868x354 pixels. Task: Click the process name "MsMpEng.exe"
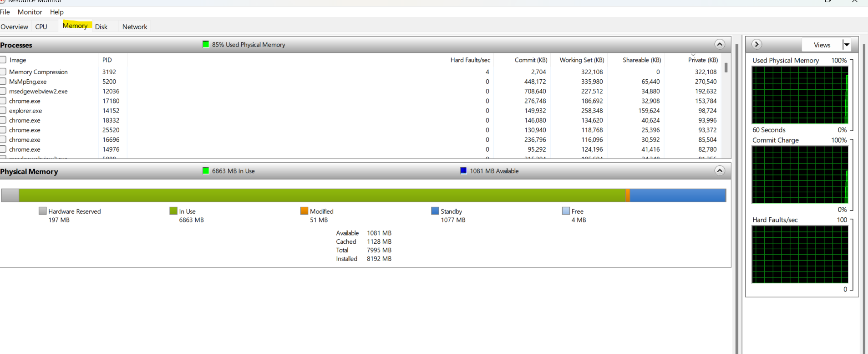click(28, 82)
